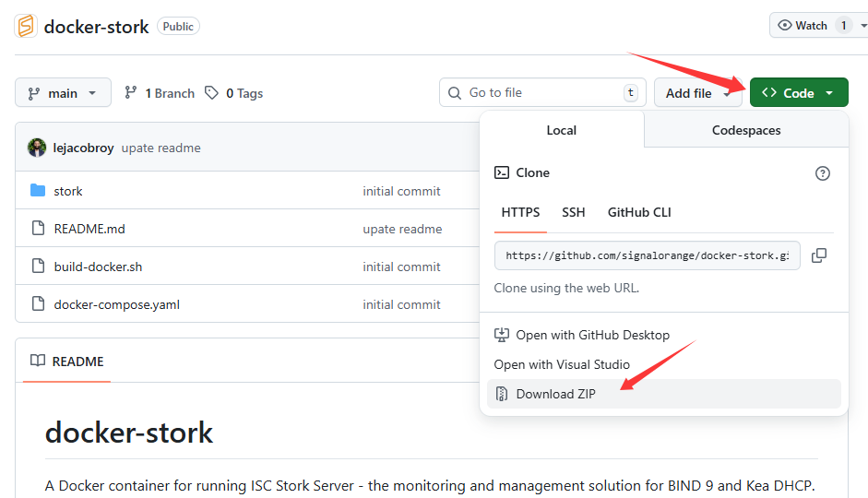Open stork's 'initial commit' message link
The image size is (868, 498).
(x=401, y=191)
